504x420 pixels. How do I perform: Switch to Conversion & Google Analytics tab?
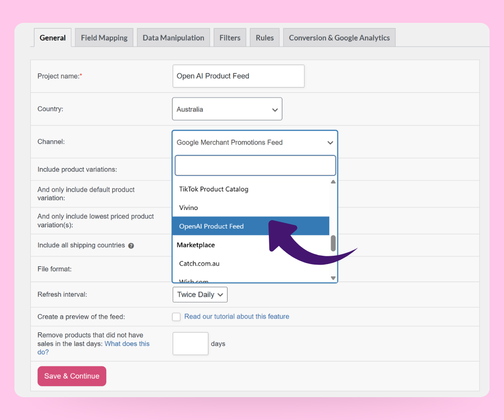[339, 38]
